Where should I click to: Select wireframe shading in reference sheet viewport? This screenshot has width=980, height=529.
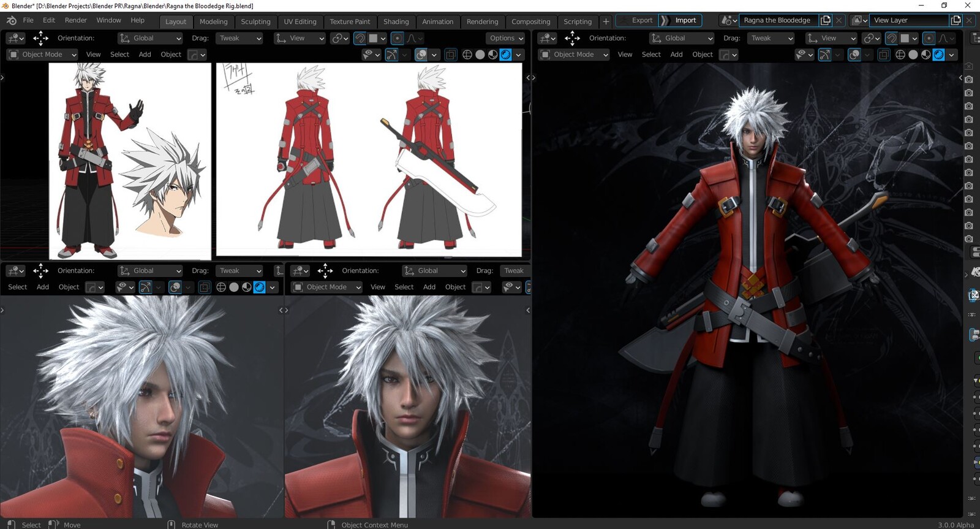[467, 55]
